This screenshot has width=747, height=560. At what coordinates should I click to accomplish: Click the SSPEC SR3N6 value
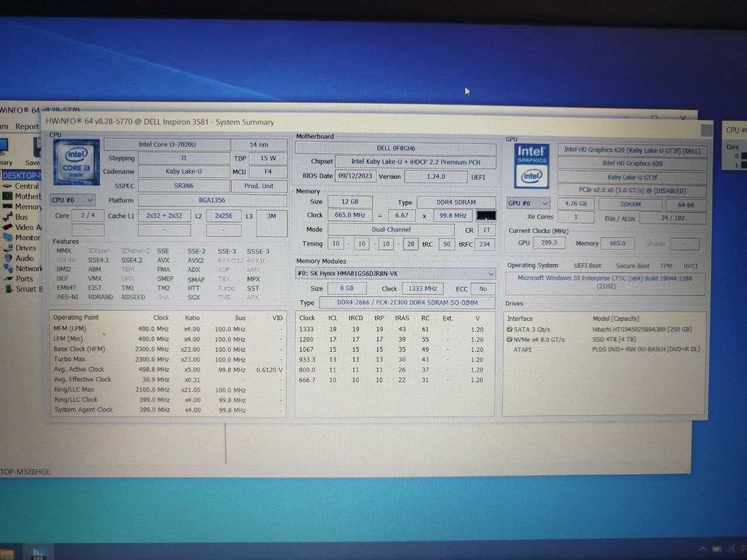pyautogui.click(x=183, y=186)
